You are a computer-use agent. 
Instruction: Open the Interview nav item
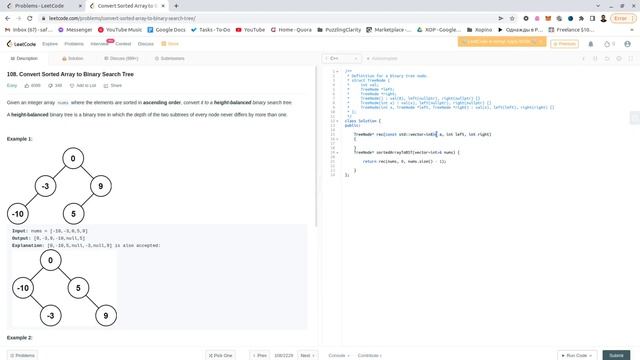point(99,44)
